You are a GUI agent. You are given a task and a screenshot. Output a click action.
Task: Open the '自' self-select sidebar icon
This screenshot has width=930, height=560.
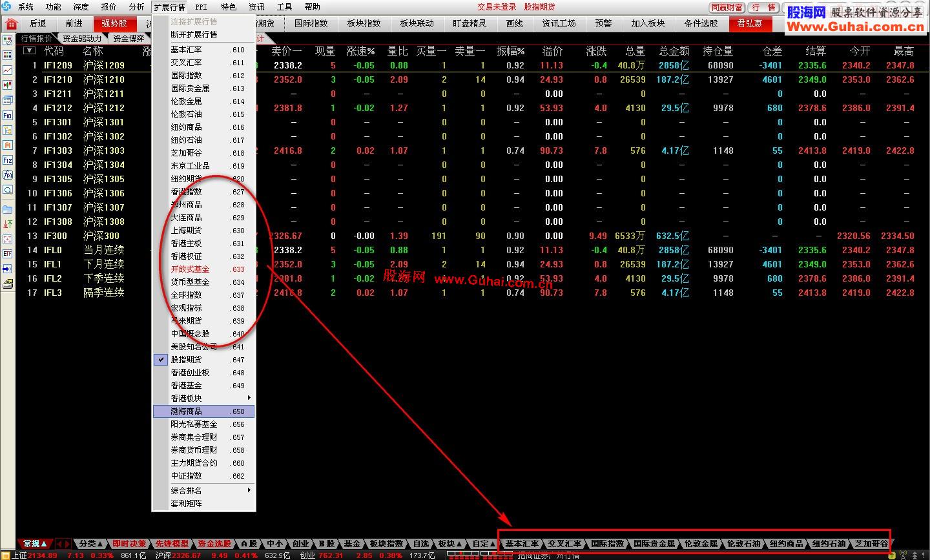[7, 145]
